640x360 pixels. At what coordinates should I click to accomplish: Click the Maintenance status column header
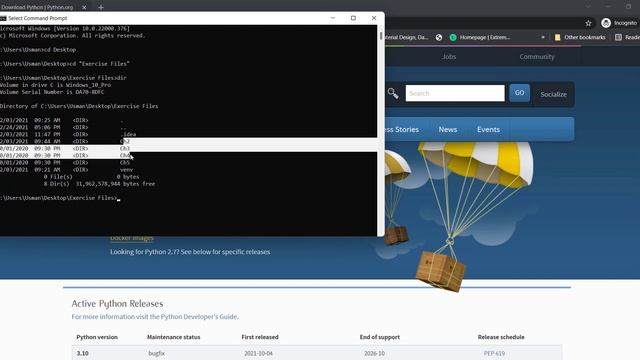pyautogui.click(x=173, y=337)
